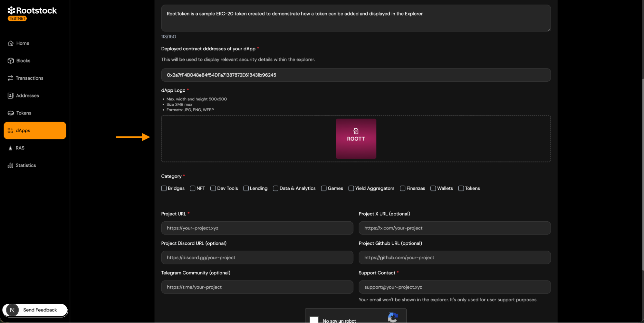Focus the Support Contact email field
This screenshot has width=644, height=323.
(454, 287)
